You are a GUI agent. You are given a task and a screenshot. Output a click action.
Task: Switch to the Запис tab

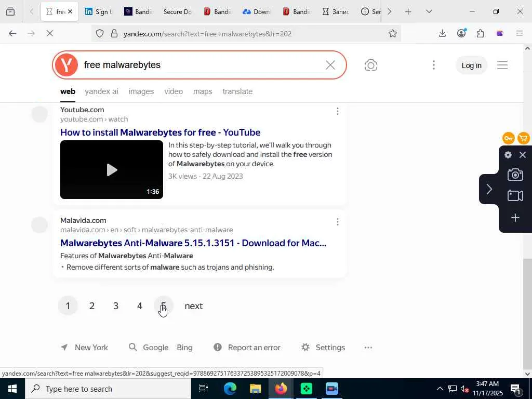coord(336,11)
